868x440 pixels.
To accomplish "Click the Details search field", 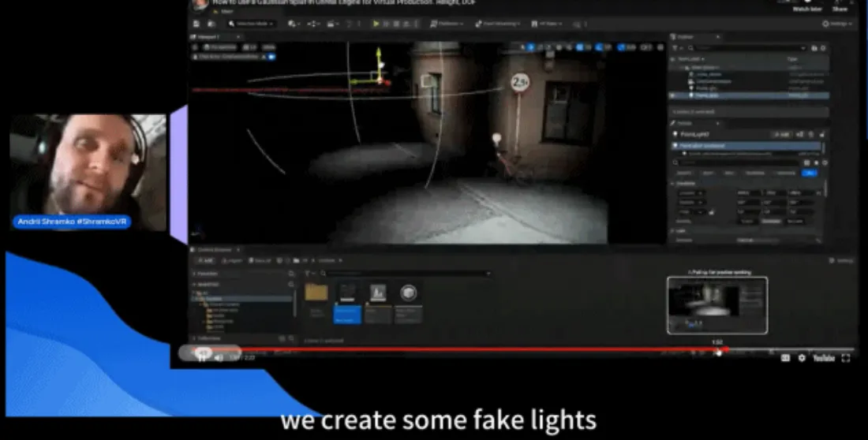I will 736,162.
